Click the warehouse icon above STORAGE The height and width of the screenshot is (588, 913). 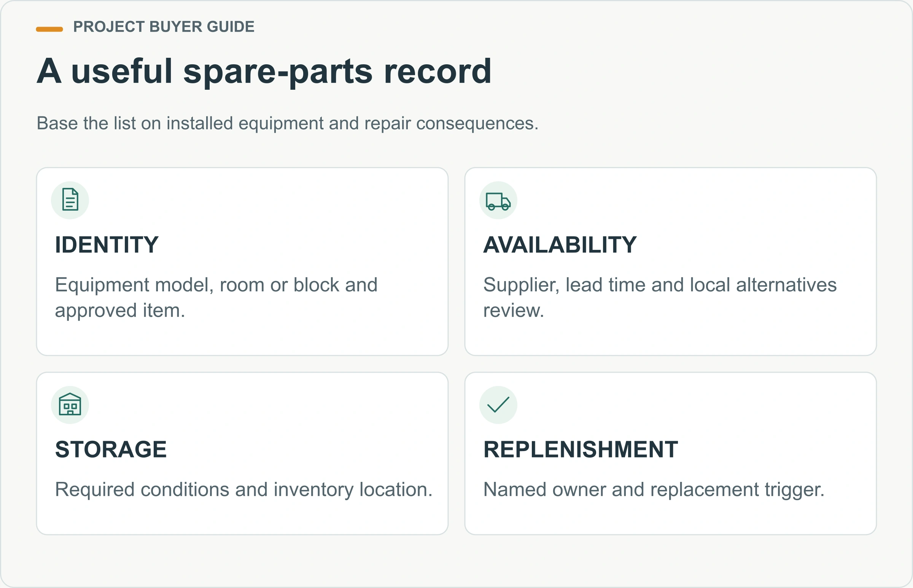(x=70, y=404)
